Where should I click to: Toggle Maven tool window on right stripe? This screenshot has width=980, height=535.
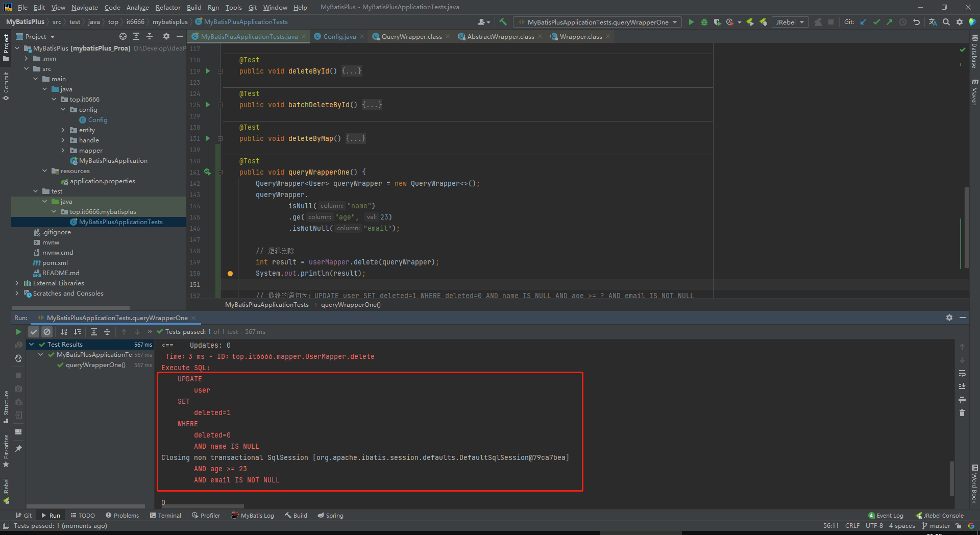click(974, 92)
